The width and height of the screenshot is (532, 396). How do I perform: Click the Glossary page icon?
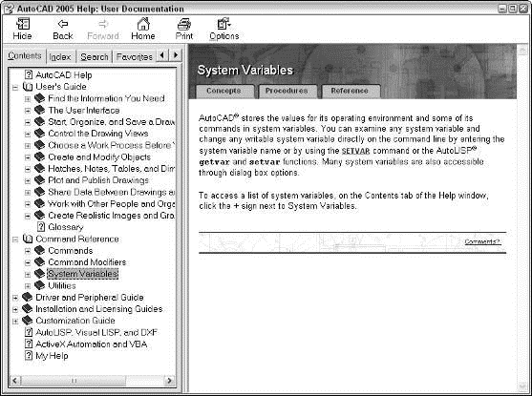[41, 226]
